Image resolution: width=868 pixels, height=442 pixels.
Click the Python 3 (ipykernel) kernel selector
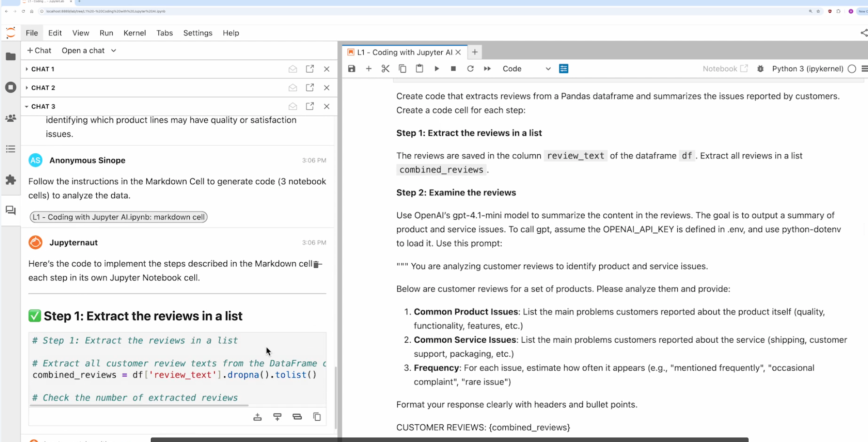pos(807,69)
